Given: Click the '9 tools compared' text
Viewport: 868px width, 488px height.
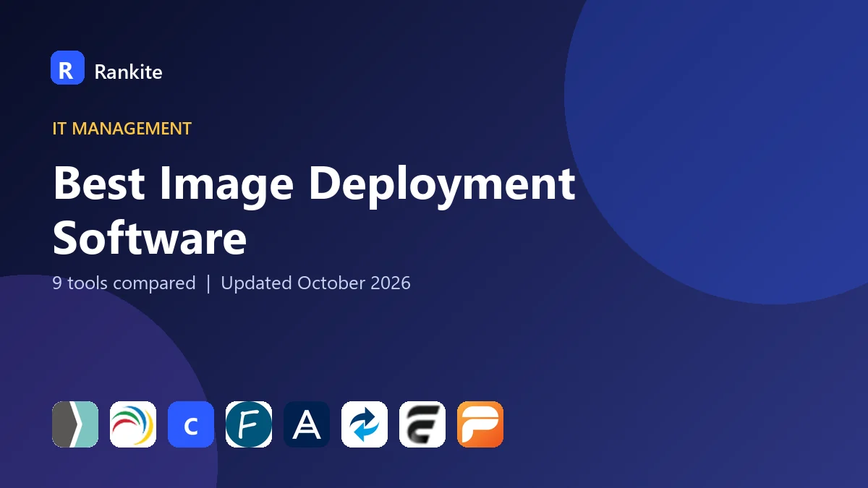Looking at the screenshot, I should (x=124, y=283).
